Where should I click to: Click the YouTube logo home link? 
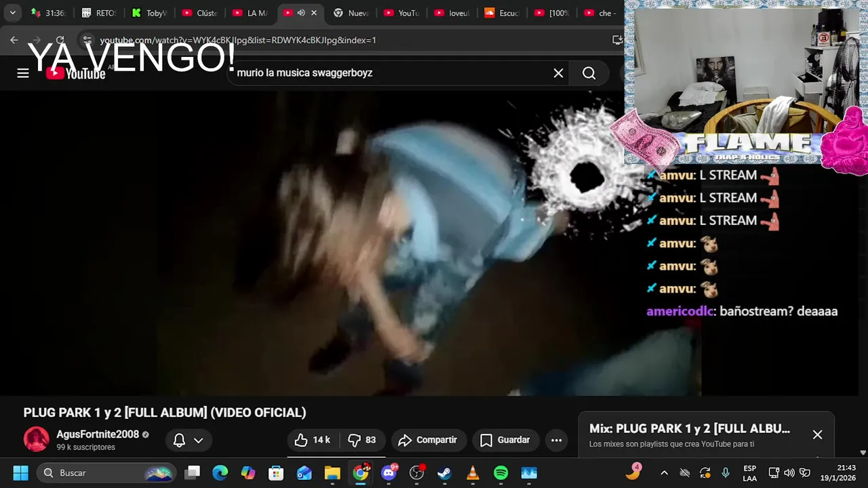76,73
